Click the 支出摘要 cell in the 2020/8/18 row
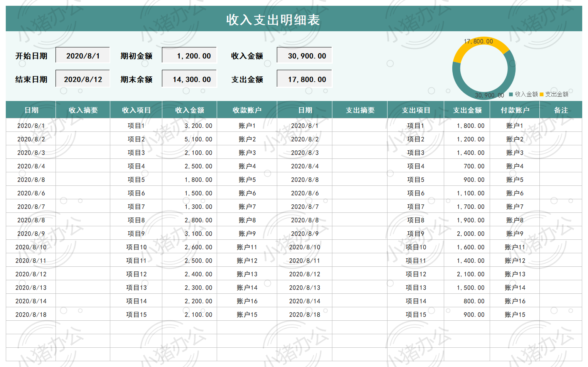The width and height of the screenshot is (588, 367). [360, 314]
